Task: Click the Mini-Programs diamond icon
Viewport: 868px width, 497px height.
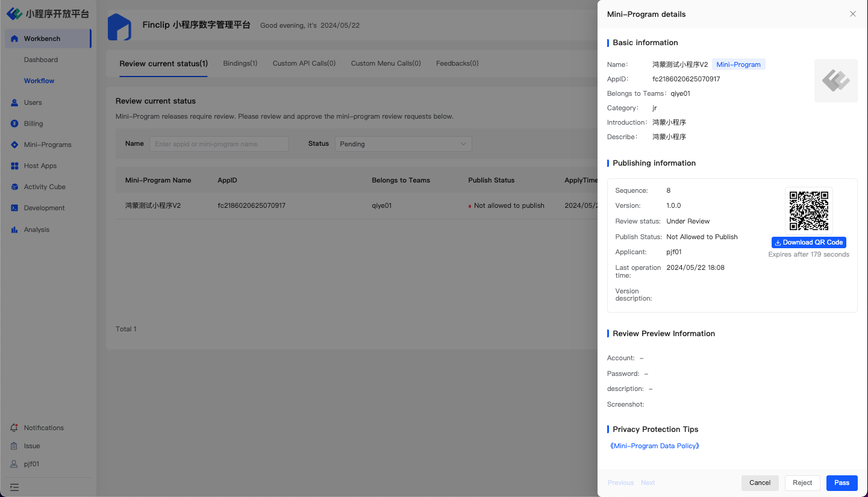Action: click(14, 145)
